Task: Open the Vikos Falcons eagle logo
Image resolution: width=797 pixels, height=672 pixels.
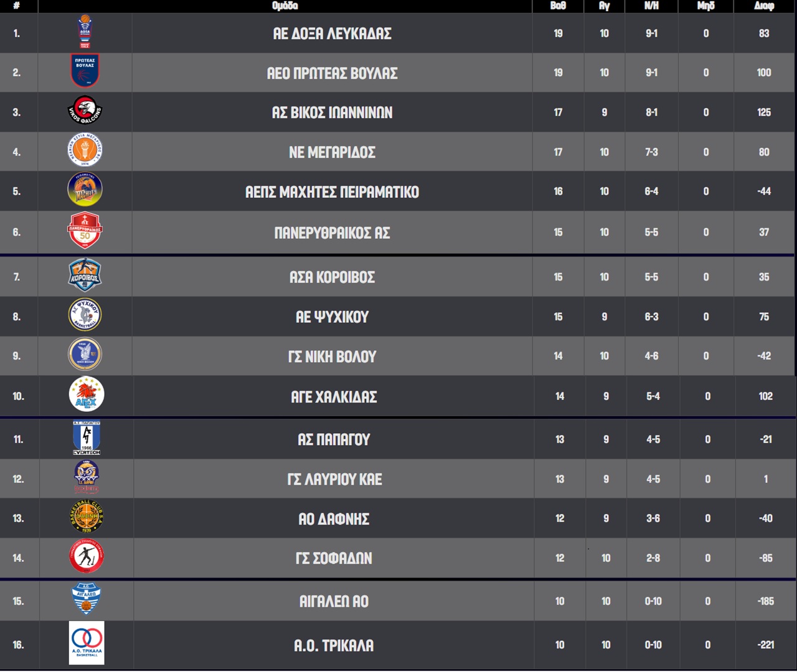Action: point(85,111)
